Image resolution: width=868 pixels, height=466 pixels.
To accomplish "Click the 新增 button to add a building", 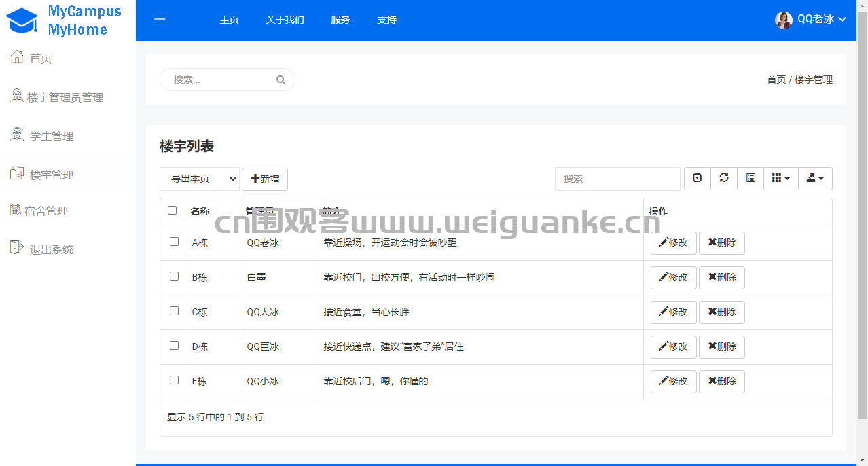I will coord(265,179).
